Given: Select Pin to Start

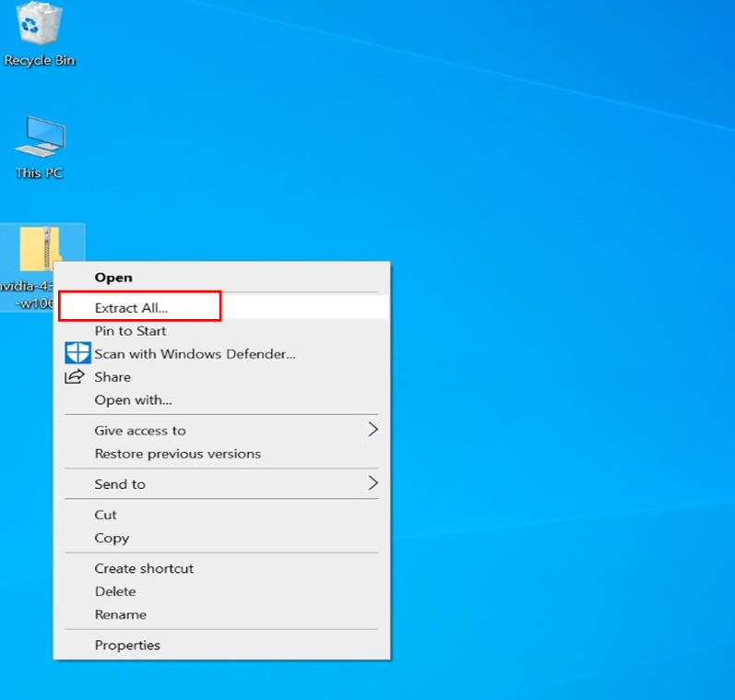Looking at the screenshot, I should pos(221,330).
